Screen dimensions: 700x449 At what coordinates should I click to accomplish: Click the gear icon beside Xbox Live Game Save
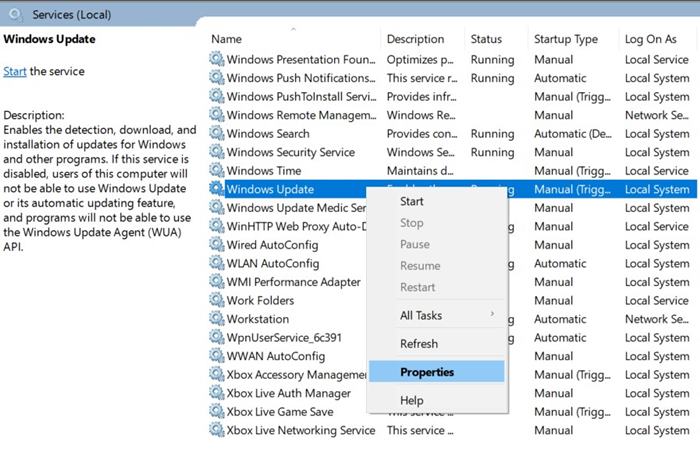(x=217, y=411)
